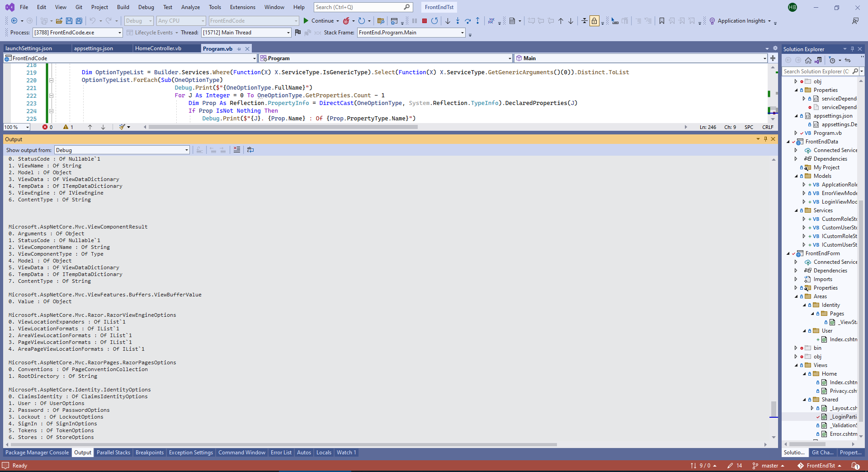The height and width of the screenshot is (472, 868).
Task: Click the Stop Debugging red square icon
Action: click(x=425, y=21)
